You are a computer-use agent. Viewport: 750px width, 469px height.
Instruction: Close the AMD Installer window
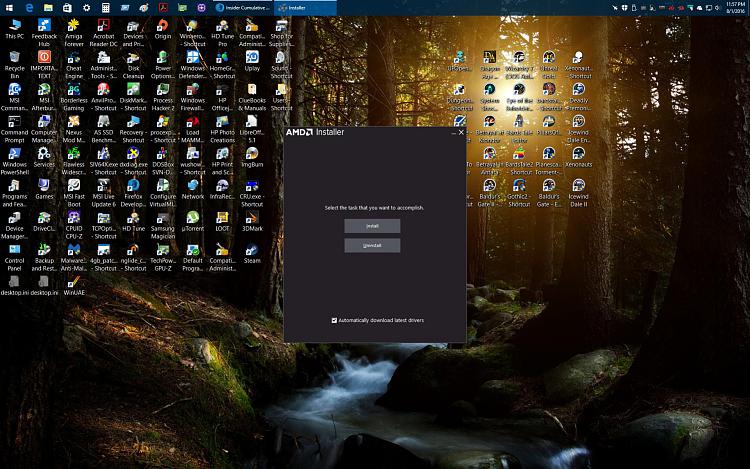tap(461, 132)
